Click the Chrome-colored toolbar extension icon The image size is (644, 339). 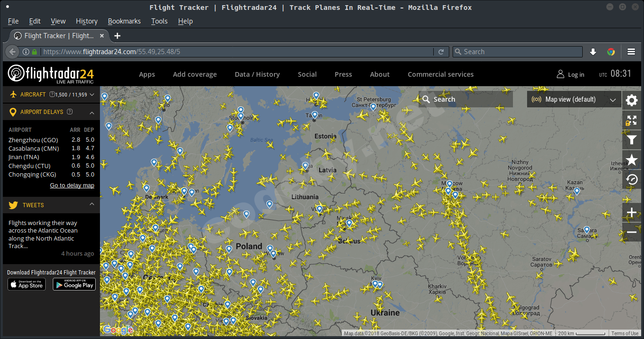(x=611, y=52)
